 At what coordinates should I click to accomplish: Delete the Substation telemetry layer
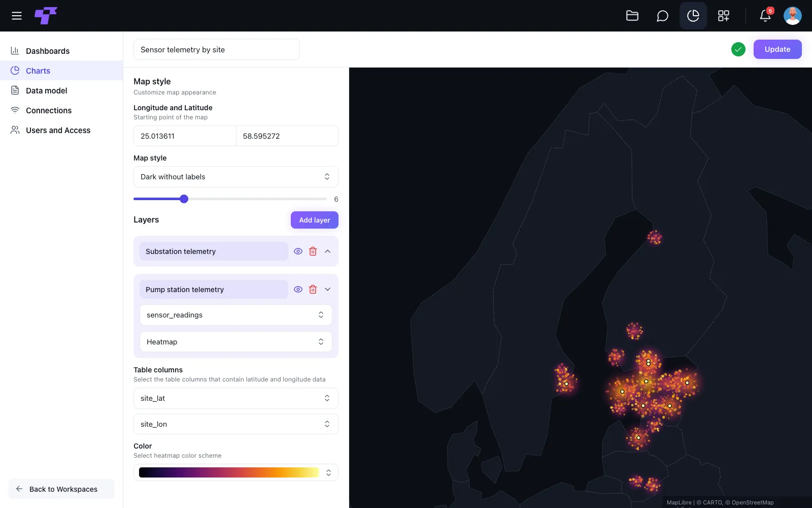(x=313, y=251)
